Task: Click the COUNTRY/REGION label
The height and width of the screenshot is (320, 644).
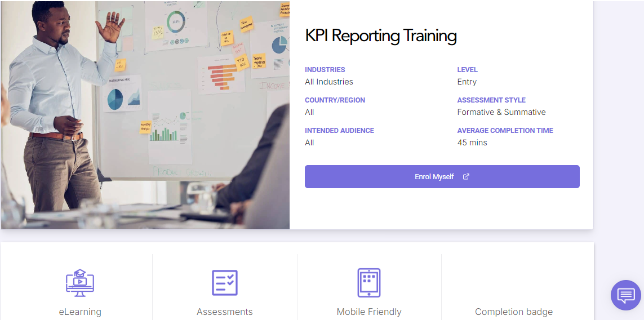Action: pos(335,100)
